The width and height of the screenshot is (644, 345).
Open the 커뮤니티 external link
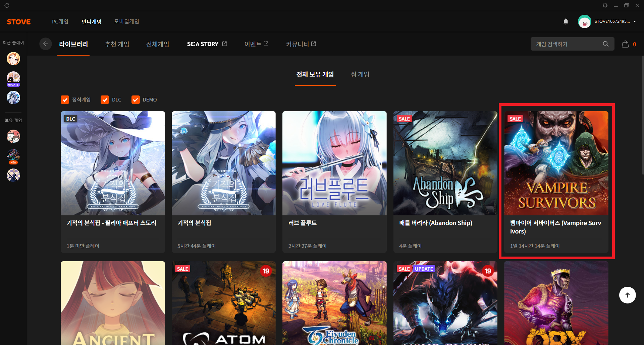pos(301,44)
